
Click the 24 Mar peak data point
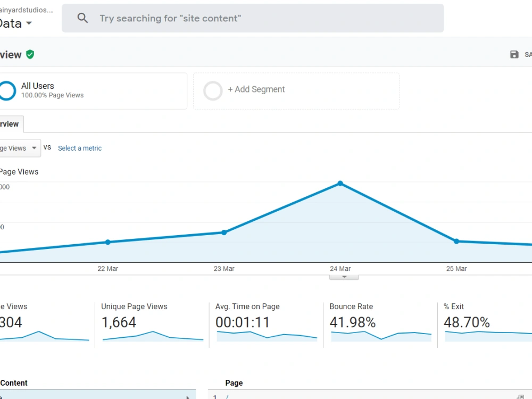pos(340,184)
